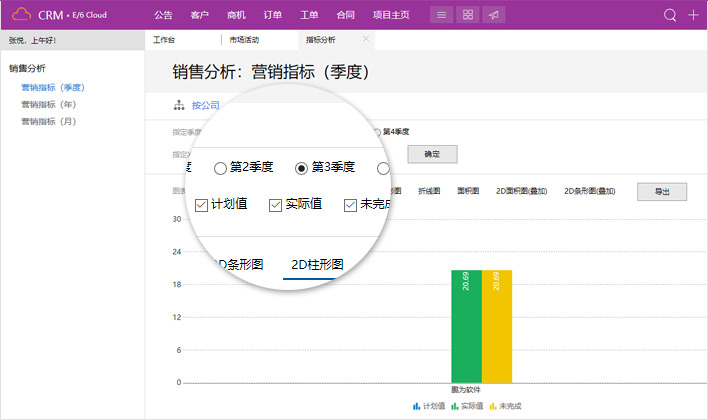The image size is (708, 420).
Task: Toggle the 计划值 checkbox
Action: point(202,205)
